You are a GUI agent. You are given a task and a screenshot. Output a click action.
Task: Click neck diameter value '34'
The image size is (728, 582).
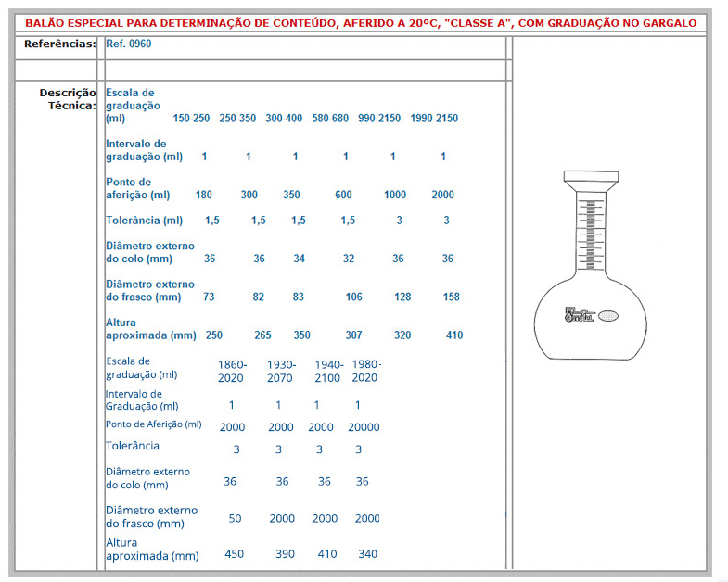click(299, 259)
